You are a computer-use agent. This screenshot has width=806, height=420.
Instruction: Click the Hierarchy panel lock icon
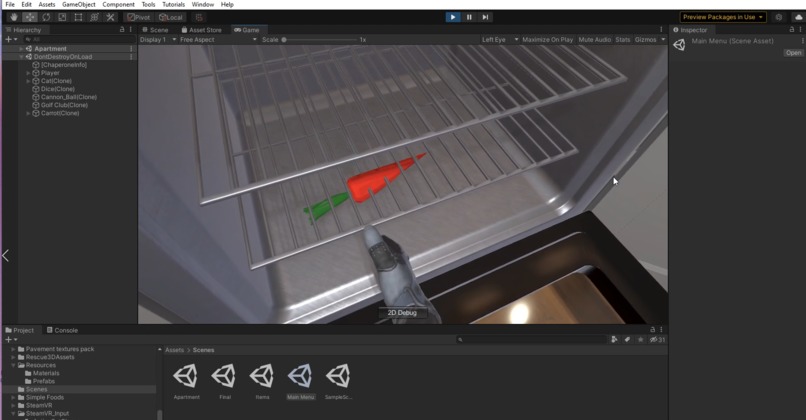click(x=122, y=30)
